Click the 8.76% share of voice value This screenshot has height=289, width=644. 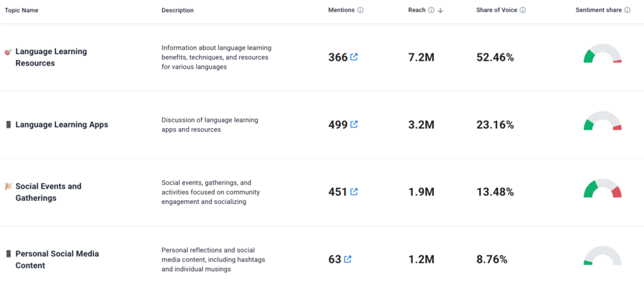tap(492, 259)
